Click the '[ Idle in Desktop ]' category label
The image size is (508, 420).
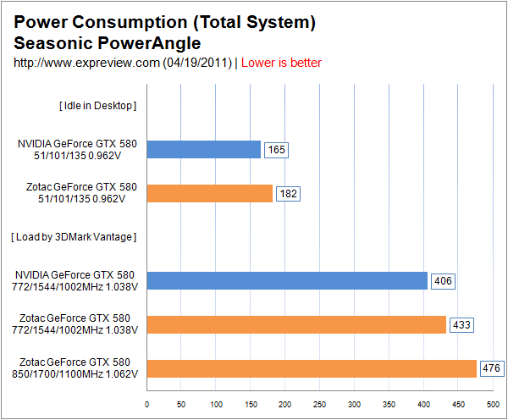click(97, 106)
